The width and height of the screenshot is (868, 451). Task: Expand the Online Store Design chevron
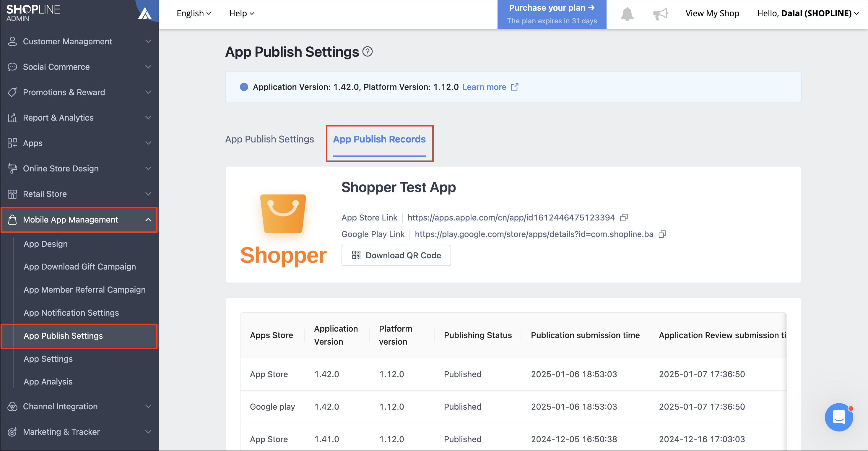tap(148, 168)
